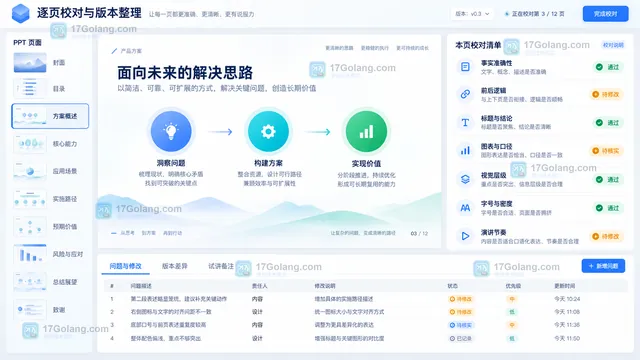Image resolution: width=640 pixels, height=360 pixels.
Task: Click the 今天 11:50 update time
Action: [567, 338]
